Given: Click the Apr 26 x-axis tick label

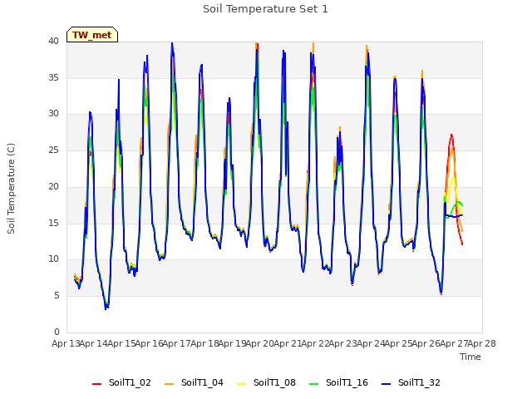Looking at the screenshot, I should (426, 343).
